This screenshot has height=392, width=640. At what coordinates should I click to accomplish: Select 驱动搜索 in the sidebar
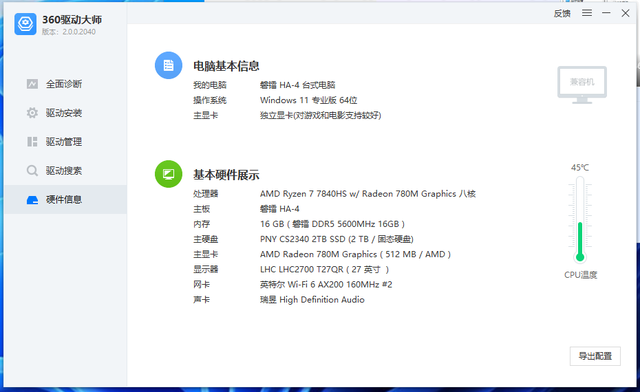pyautogui.click(x=65, y=171)
